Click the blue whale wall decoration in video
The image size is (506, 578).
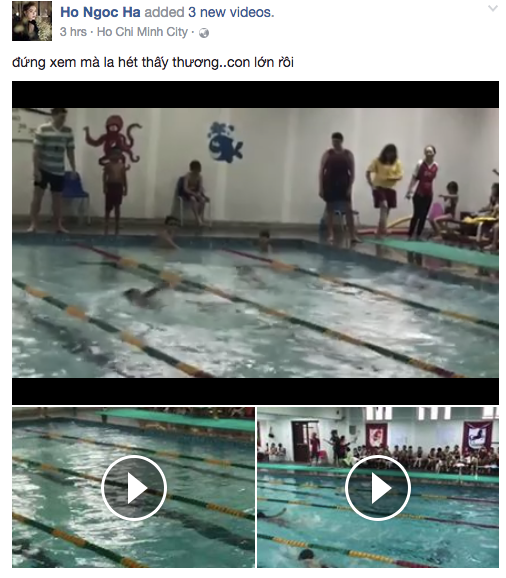(x=224, y=142)
